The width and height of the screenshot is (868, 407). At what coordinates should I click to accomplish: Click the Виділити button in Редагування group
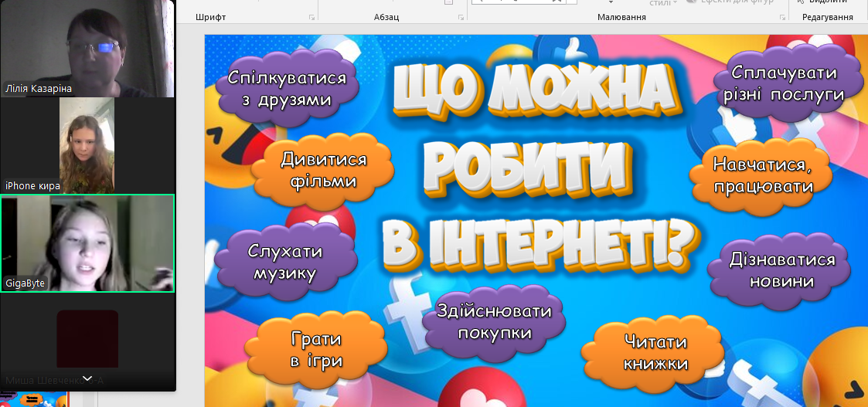coord(822,2)
